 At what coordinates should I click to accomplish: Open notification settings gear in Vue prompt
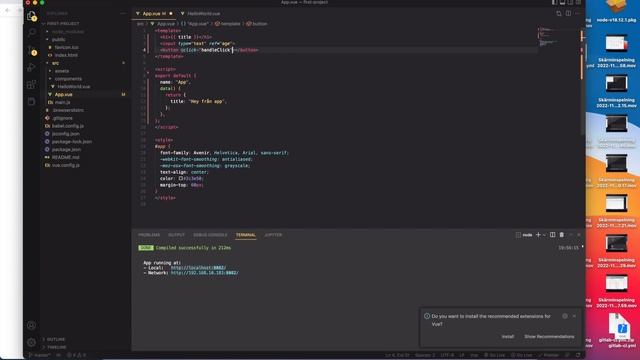tap(565, 316)
